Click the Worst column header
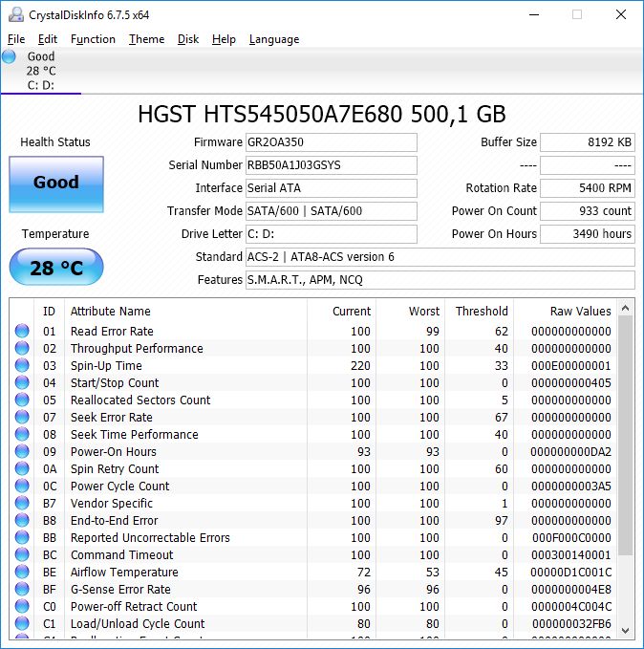The width and height of the screenshot is (644, 649). click(410, 311)
